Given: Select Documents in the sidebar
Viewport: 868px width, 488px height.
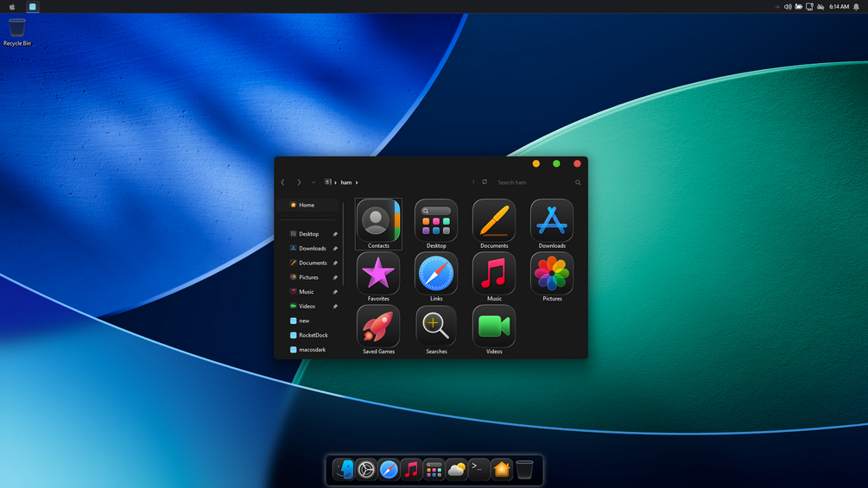Looking at the screenshot, I should coord(308,263).
